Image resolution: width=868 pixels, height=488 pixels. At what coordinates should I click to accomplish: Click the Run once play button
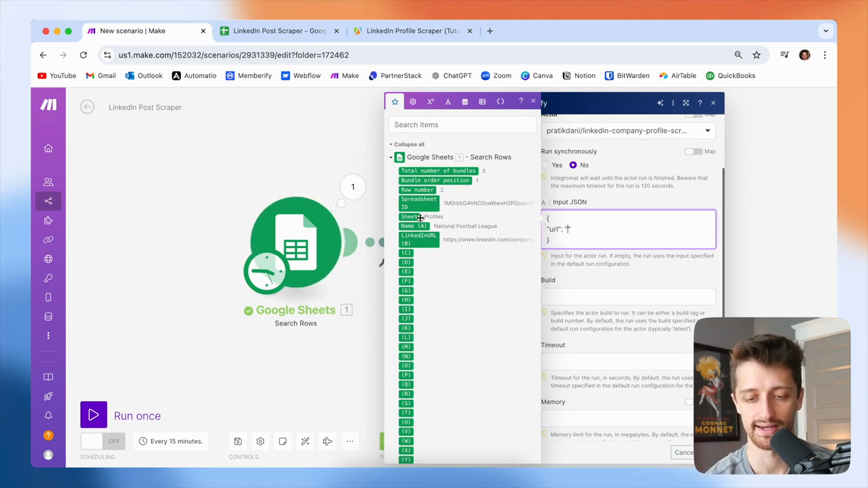94,415
